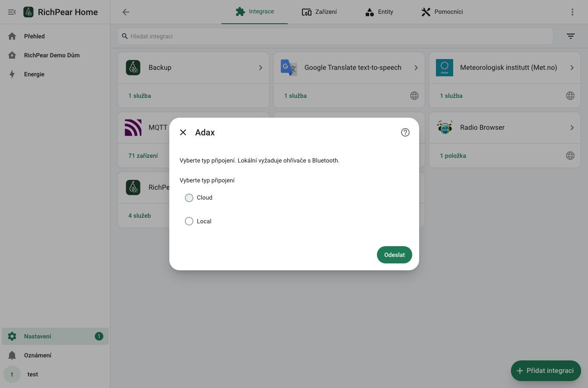Image resolution: width=588 pixels, height=388 pixels.
Task: Expand the Google Translate text-to-speech chevron
Action: click(416, 68)
